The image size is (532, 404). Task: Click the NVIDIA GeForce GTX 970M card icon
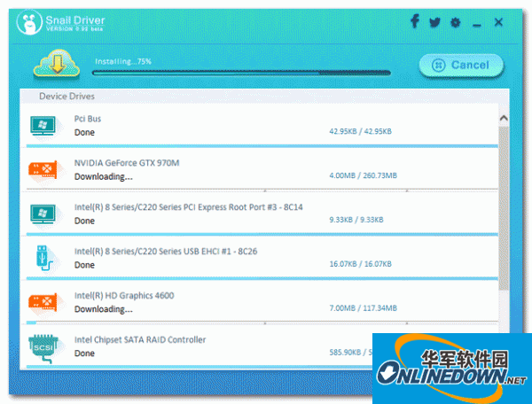pyautogui.click(x=43, y=169)
